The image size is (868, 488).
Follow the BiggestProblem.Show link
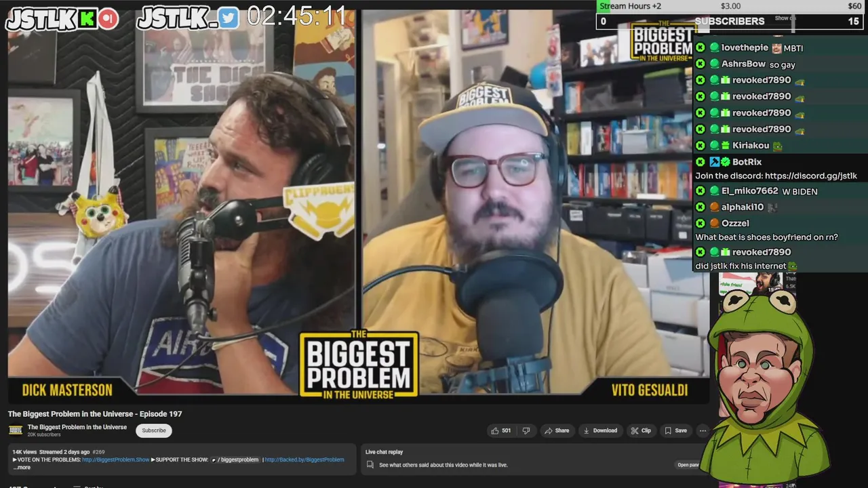(115, 460)
